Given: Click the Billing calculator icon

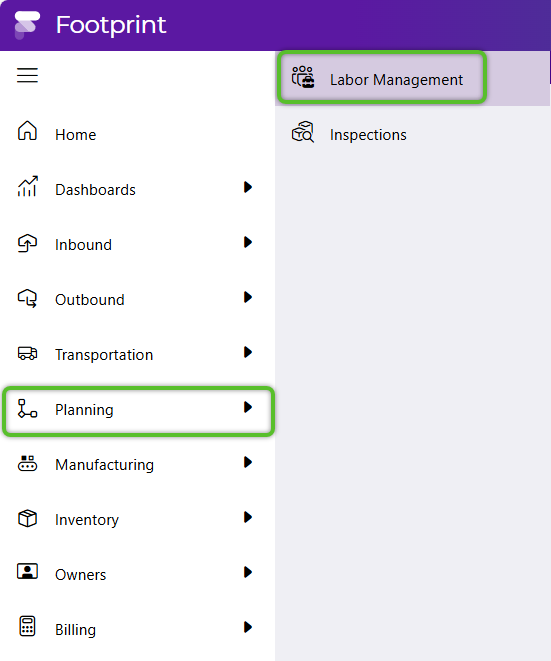Looking at the screenshot, I should 27,626.
